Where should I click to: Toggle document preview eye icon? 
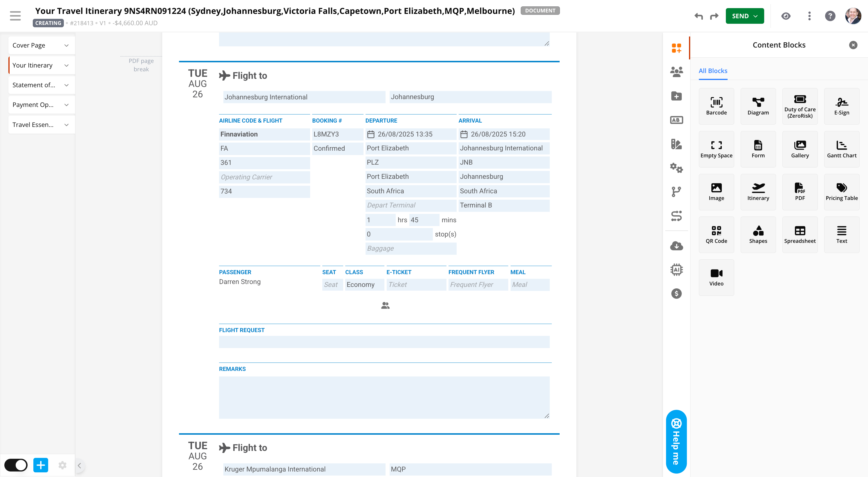tap(785, 16)
